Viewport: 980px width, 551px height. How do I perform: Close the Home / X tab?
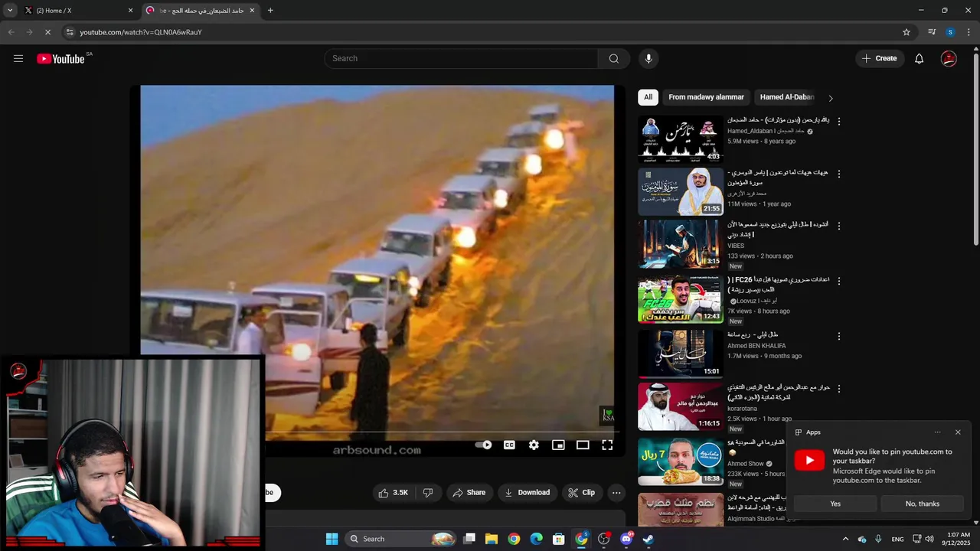tap(130, 11)
